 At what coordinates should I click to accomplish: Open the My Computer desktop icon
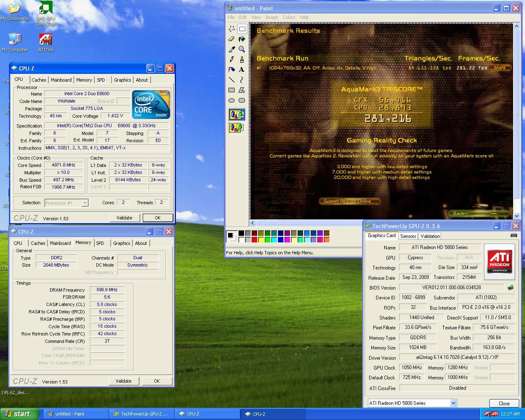click(15, 42)
